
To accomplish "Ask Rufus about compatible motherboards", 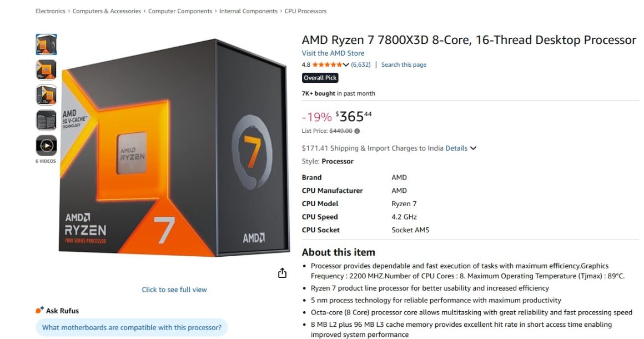I will [132, 327].
